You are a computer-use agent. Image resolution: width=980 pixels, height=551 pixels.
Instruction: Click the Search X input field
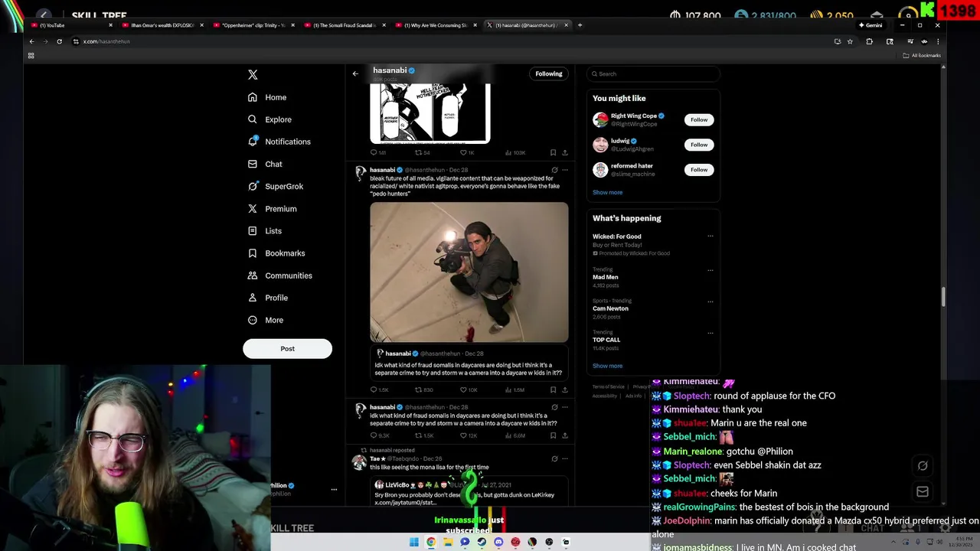click(653, 73)
